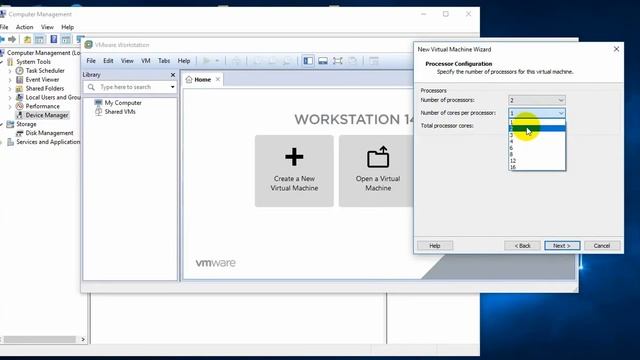
Task: Expand the Local Users and Groups node
Action: (x=10, y=98)
